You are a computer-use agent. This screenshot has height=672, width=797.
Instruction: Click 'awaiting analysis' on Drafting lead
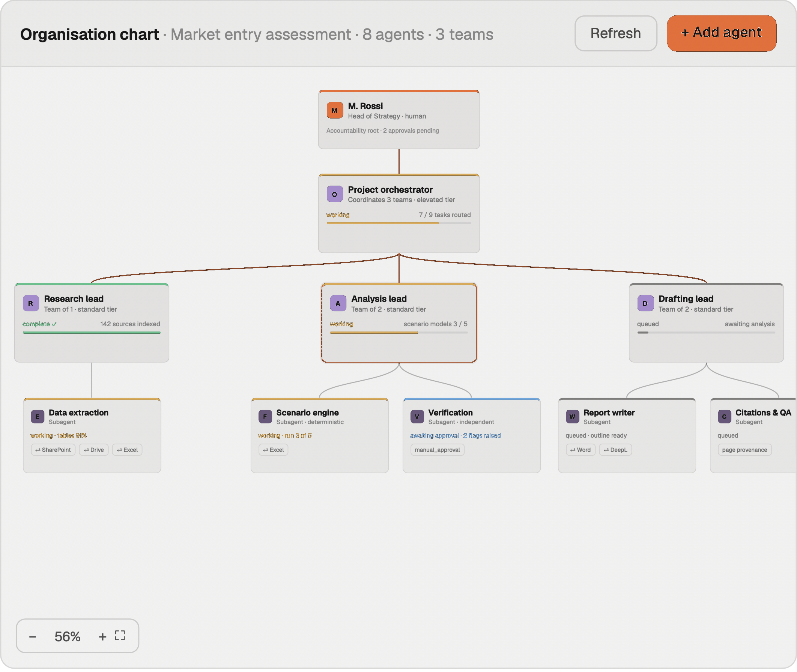(x=750, y=324)
